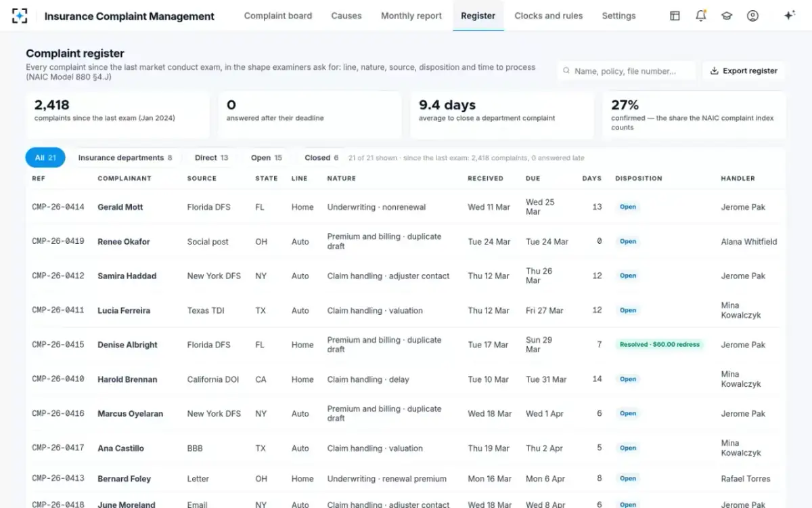Viewport: 812px width, 508px height.
Task: Click Samira Haddad name
Action: (127, 276)
